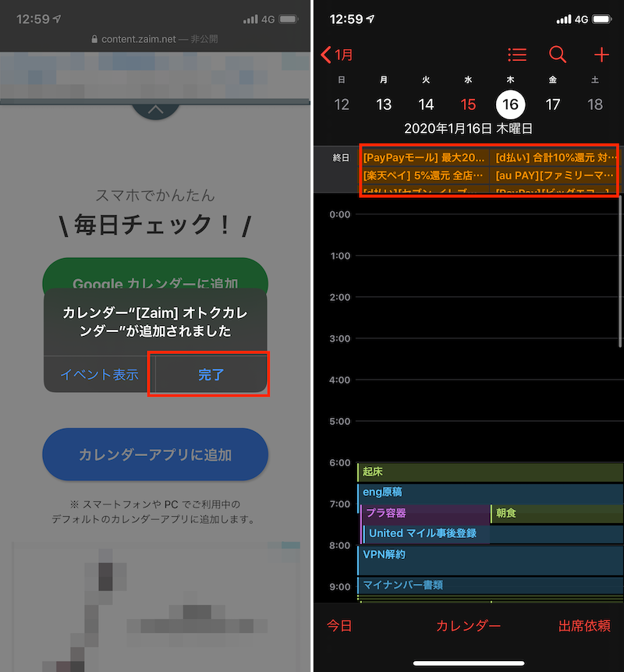Tap the content.zaim.net address bar
This screenshot has height=672, width=624.
tap(155, 39)
